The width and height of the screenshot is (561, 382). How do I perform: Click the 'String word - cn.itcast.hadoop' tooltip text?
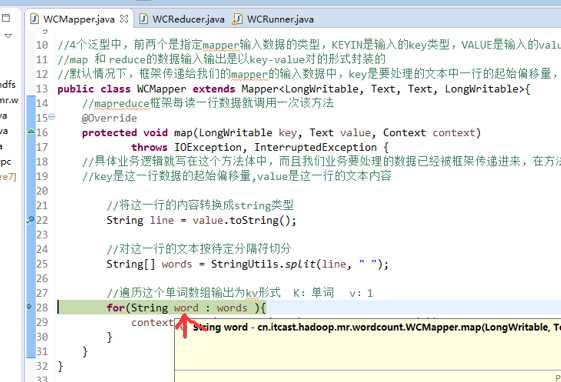pos(376,327)
